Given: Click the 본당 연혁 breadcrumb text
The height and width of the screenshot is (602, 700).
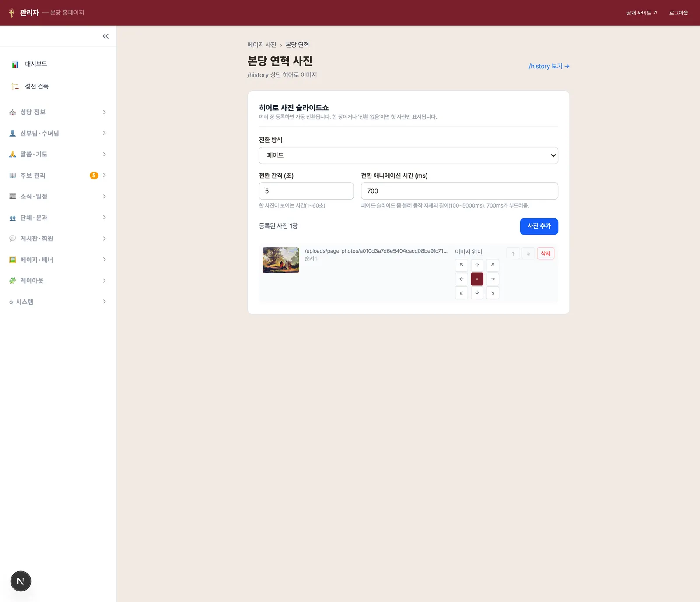Looking at the screenshot, I should tap(297, 45).
